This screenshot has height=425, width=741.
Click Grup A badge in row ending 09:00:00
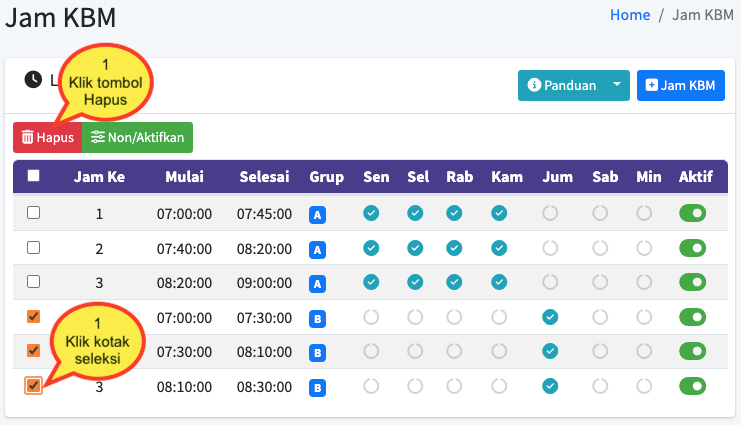[x=318, y=284]
